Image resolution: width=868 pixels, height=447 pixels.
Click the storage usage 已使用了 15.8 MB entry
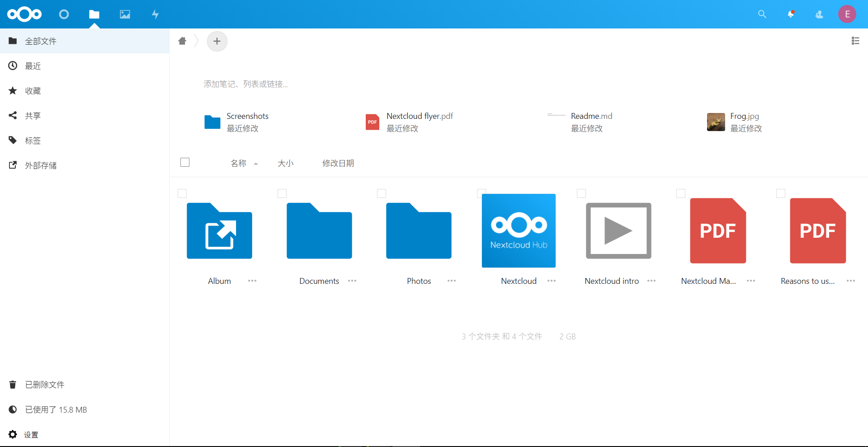(85, 409)
